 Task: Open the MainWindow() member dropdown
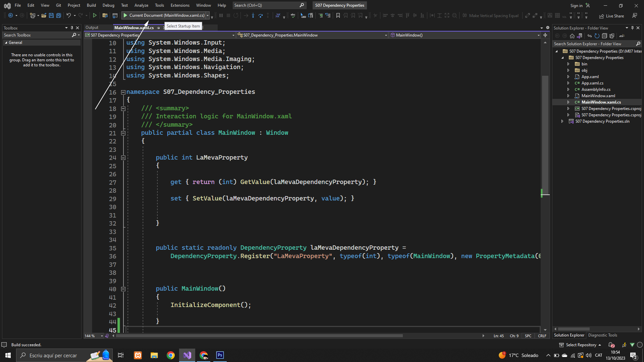[538, 35]
